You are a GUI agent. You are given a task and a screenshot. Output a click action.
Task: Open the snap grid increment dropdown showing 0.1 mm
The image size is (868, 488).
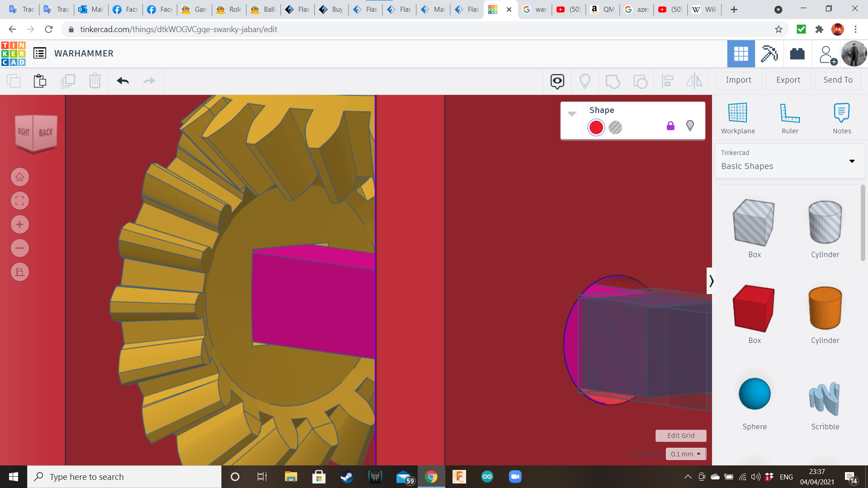(x=685, y=454)
